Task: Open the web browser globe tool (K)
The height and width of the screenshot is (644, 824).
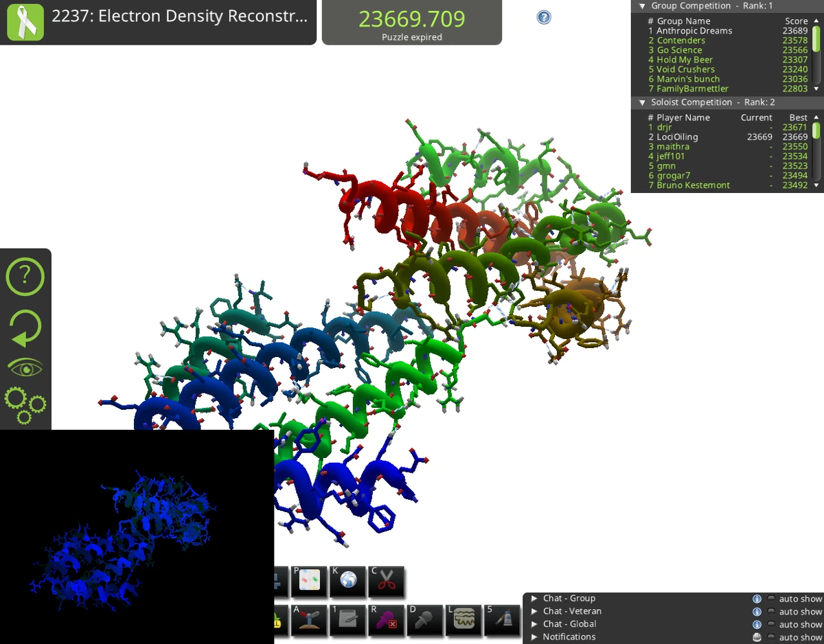Action: click(x=347, y=582)
